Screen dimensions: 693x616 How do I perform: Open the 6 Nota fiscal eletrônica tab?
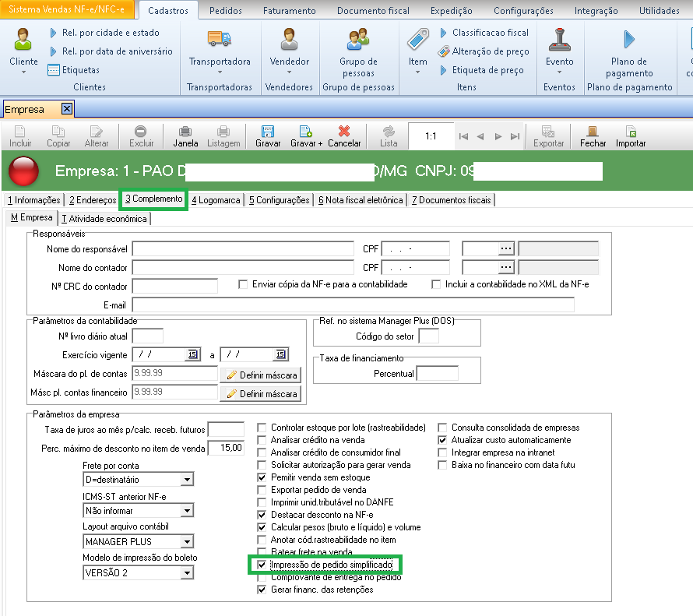coord(360,200)
